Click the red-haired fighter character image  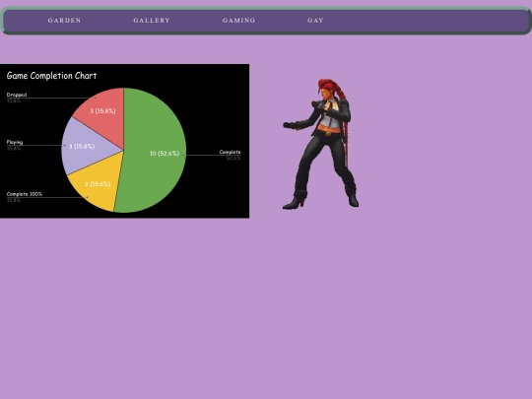tap(320, 144)
